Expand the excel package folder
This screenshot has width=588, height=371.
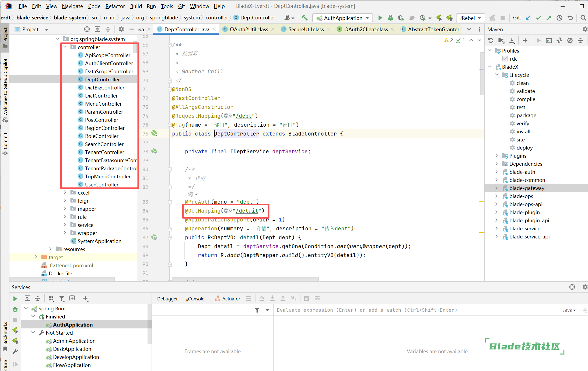65,192
